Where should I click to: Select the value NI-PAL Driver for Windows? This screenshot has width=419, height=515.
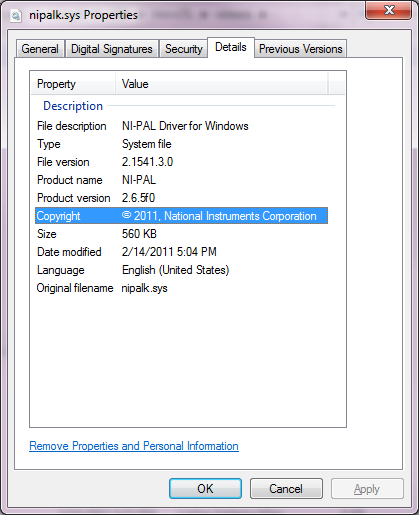pos(185,126)
